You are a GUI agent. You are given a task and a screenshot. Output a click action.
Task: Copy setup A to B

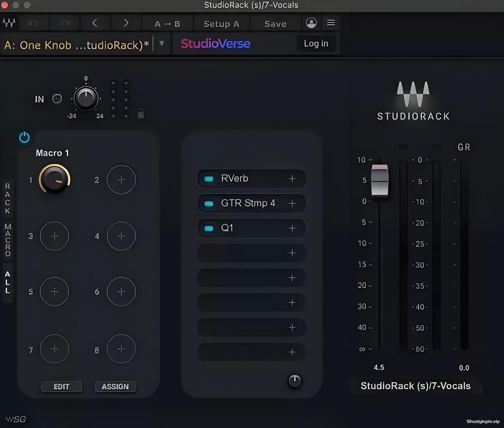[167, 24]
